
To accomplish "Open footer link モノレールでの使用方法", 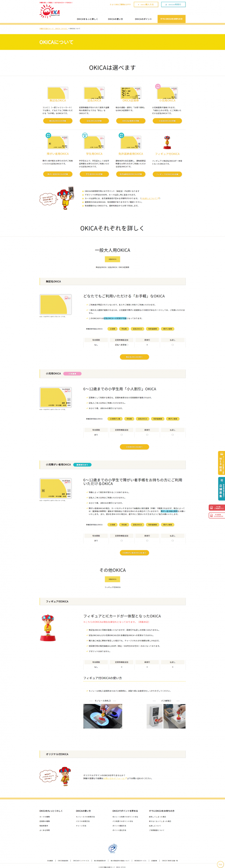I will (x=85, y=817).
